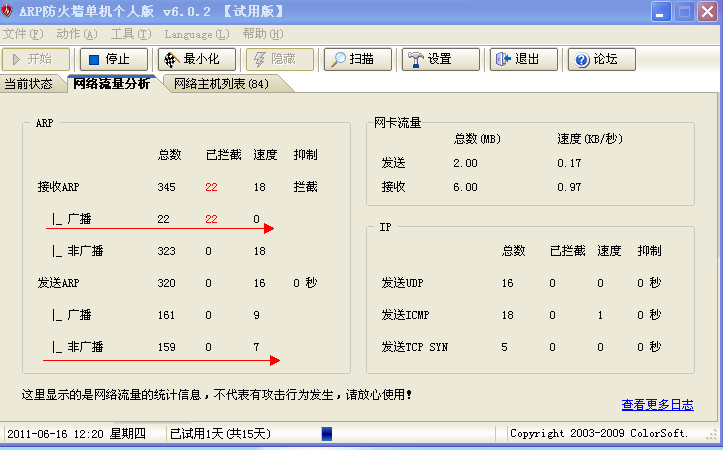This screenshot has width=723, height=450.
Task: Open the 论坛 (Forum) button
Action: click(x=602, y=59)
